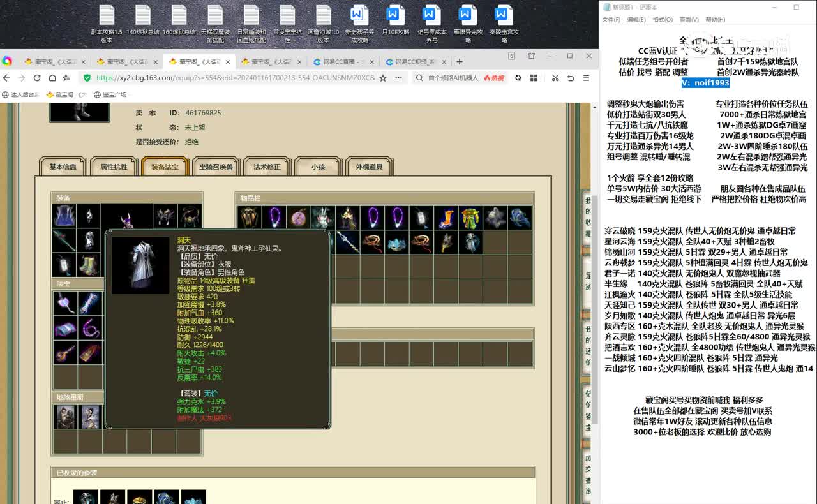Select the lantern talisman in equipment panel
The width and height of the screenshot is (817, 504).
coord(64,265)
